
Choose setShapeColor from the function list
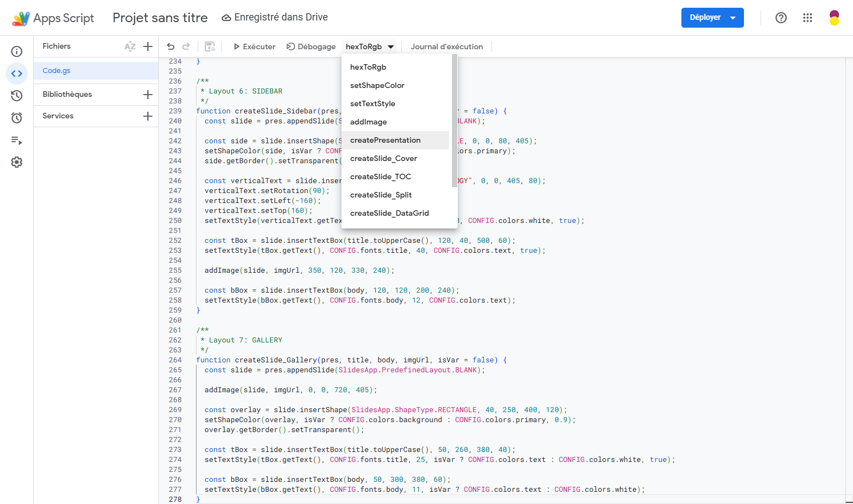click(x=395, y=85)
